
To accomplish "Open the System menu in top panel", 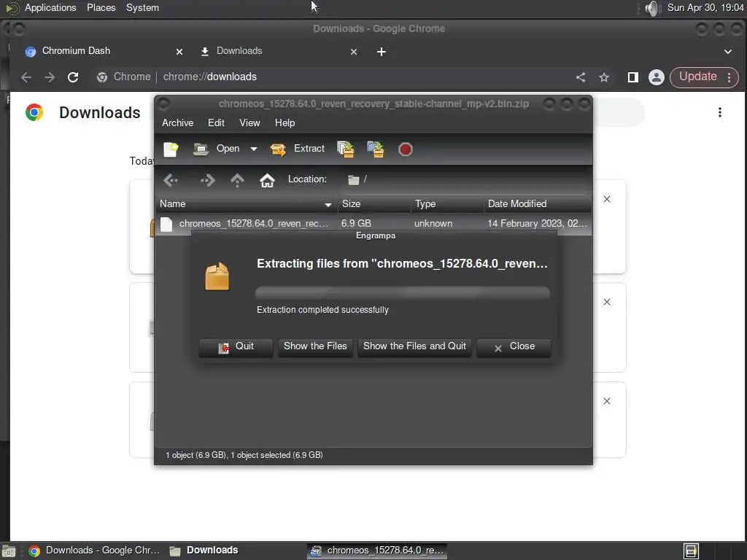I will pyautogui.click(x=142, y=7).
